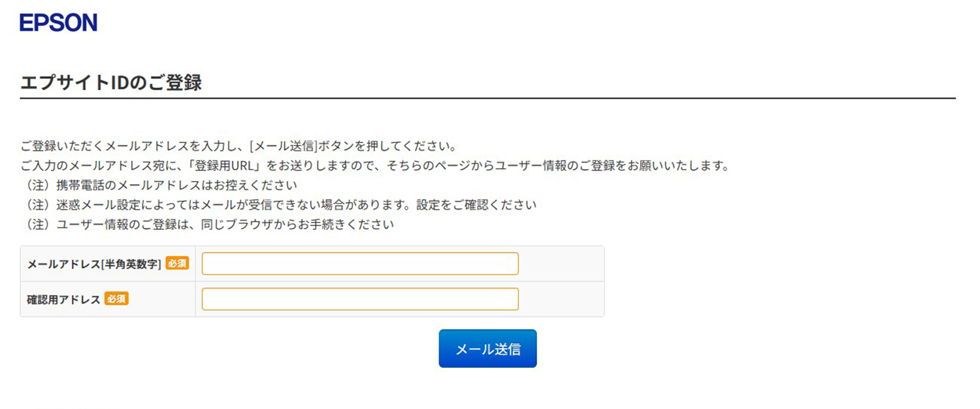Click the エプサイトIDのご登録 page heading
The height and width of the screenshot is (409, 980).
(x=111, y=83)
